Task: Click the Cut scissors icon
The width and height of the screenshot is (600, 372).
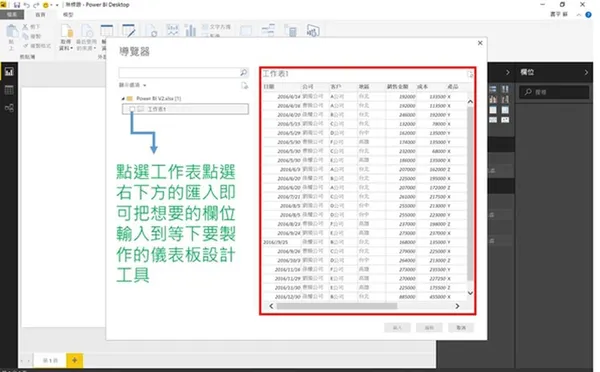Action: coord(25,27)
